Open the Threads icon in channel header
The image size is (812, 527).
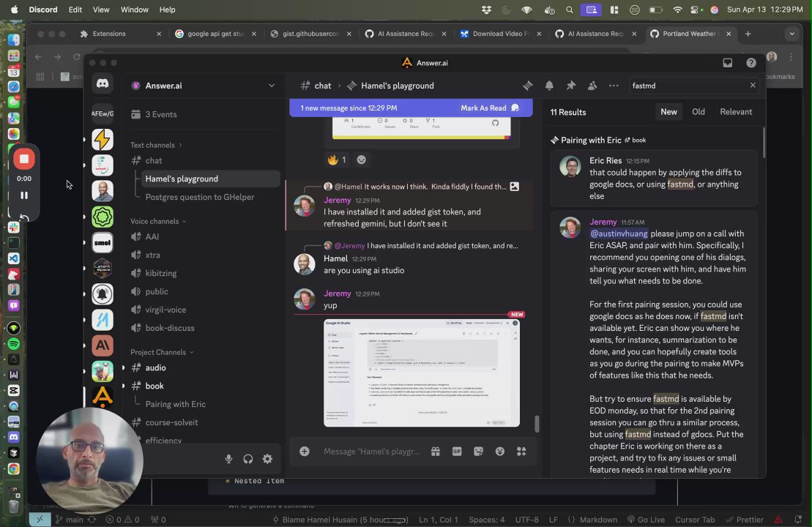pos(527,86)
